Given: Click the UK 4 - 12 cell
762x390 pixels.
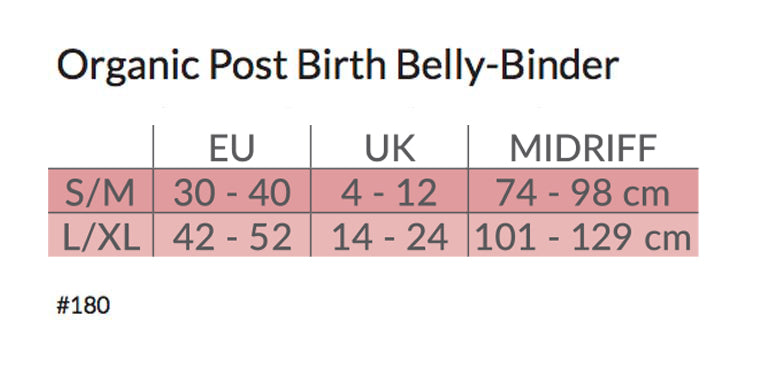Looking at the screenshot, I should coord(389,192).
